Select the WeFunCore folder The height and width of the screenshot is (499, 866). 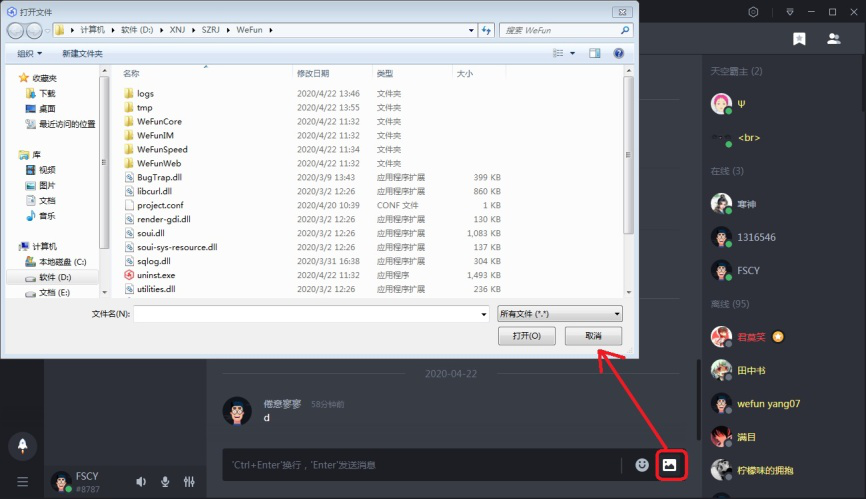coord(159,121)
